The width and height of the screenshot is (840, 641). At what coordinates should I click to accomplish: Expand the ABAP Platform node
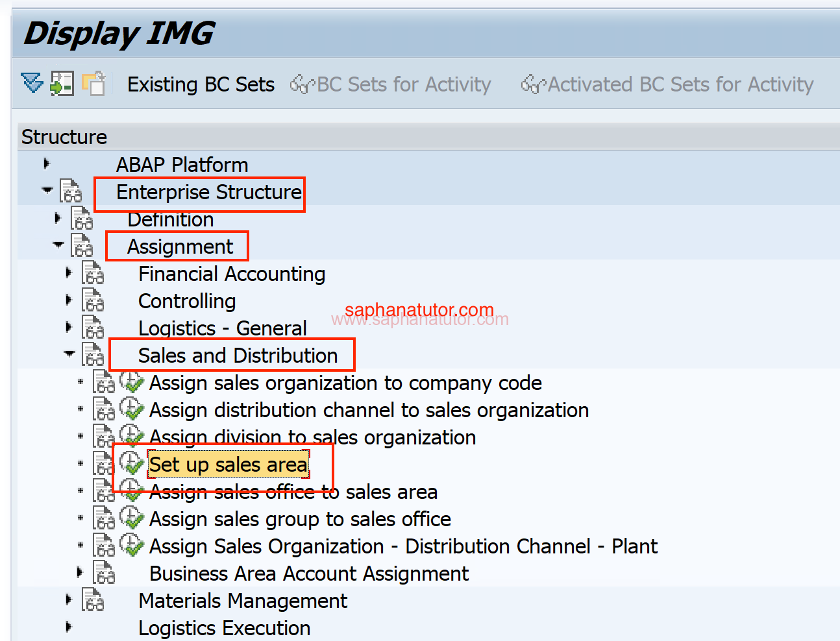46,163
